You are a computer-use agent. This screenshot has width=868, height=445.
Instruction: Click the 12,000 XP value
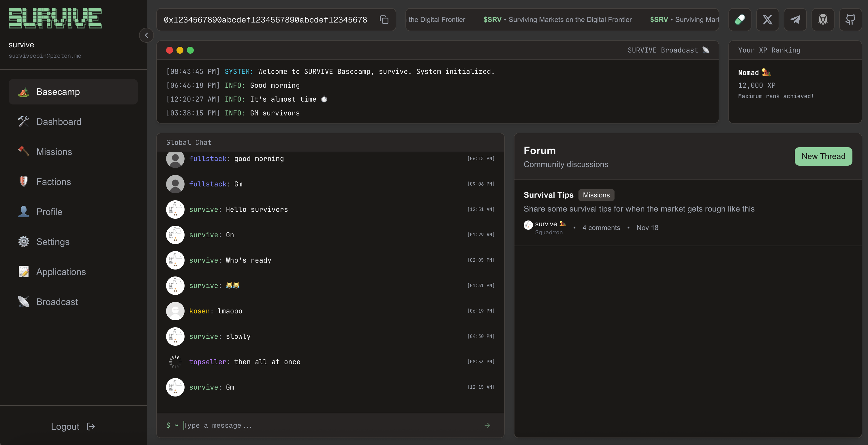(x=757, y=85)
